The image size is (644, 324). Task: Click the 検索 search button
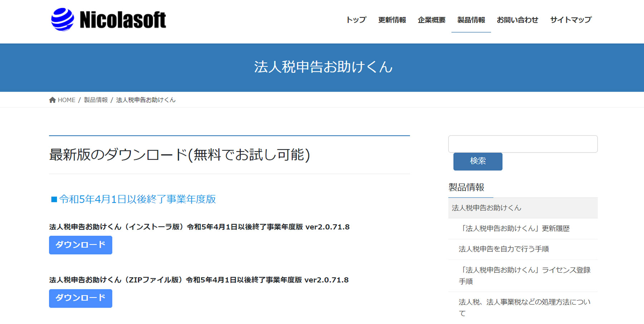[478, 161]
